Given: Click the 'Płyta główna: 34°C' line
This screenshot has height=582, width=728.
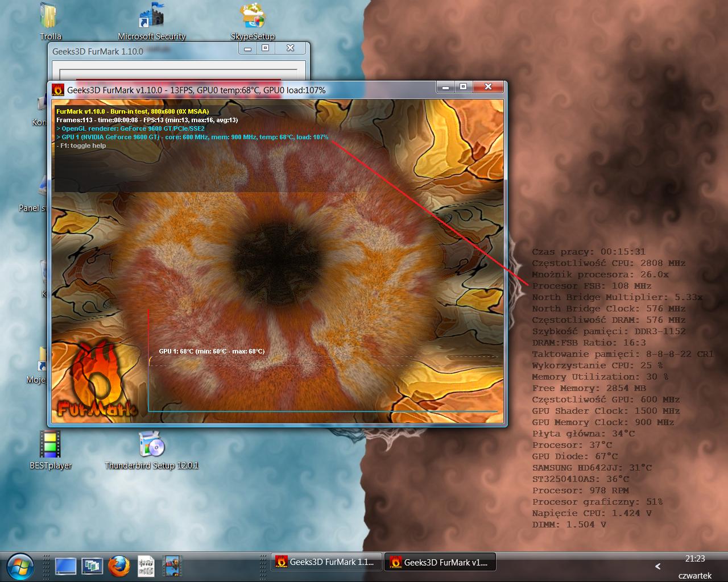Looking at the screenshot, I should (583, 434).
